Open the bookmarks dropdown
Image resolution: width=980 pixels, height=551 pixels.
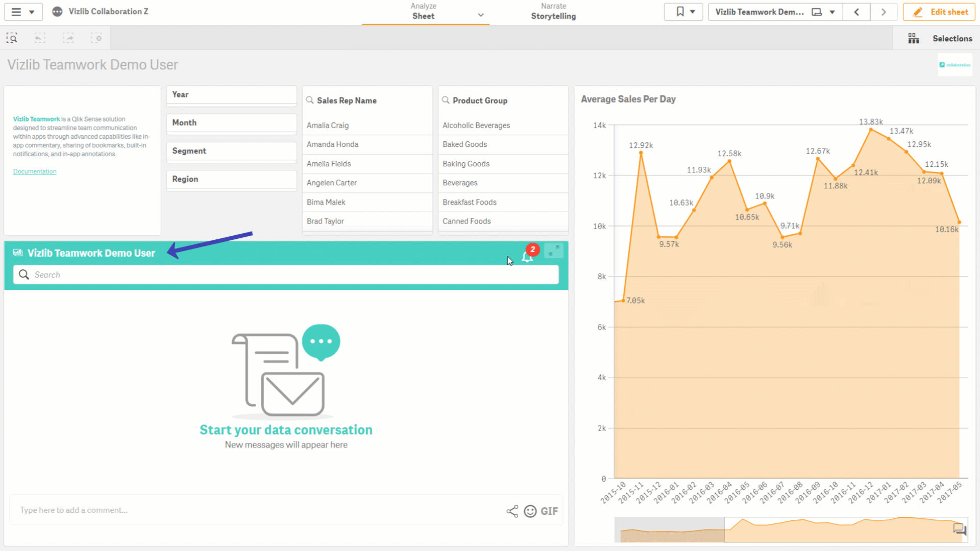(683, 12)
